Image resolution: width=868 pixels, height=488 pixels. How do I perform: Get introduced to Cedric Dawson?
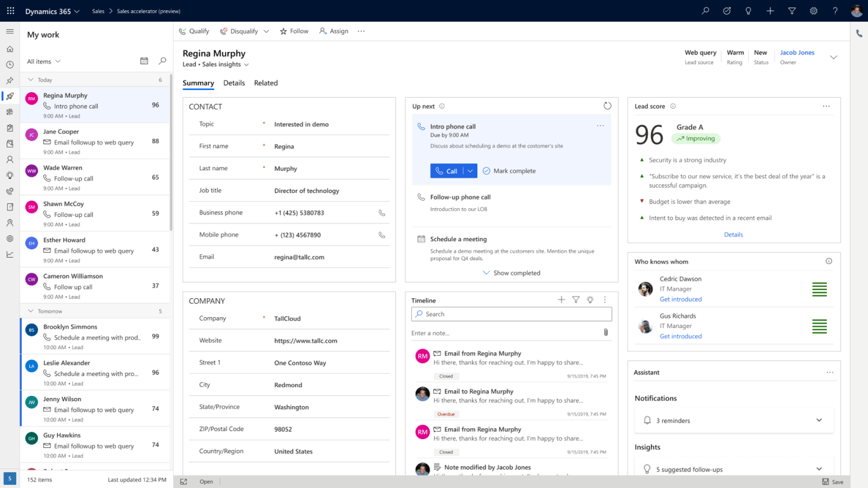pyautogui.click(x=681, y=298)
